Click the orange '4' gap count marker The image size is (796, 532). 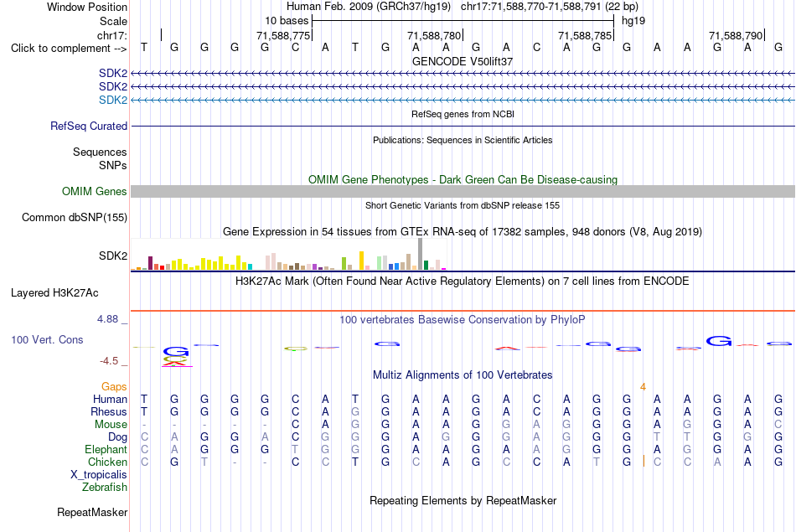coord(643,387)
